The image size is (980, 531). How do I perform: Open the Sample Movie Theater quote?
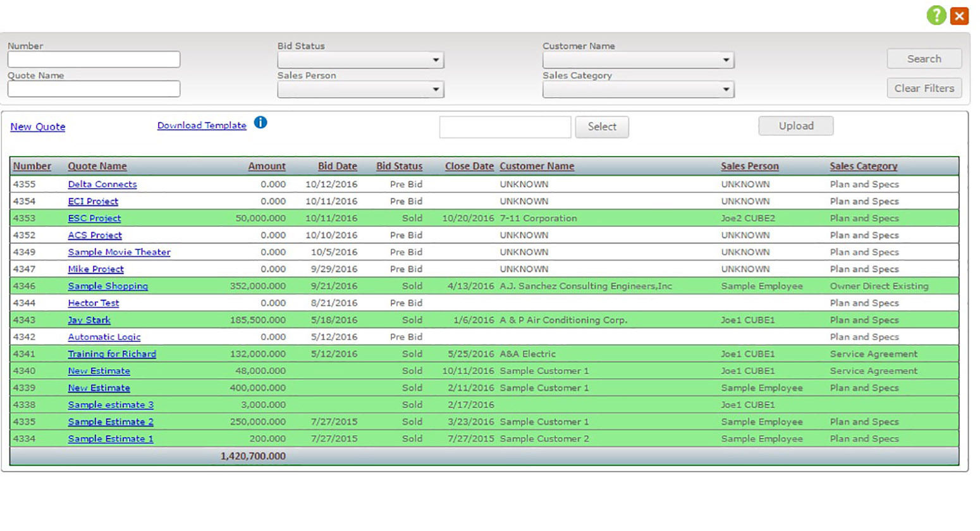pyautogui.click(x=119, y=252)
